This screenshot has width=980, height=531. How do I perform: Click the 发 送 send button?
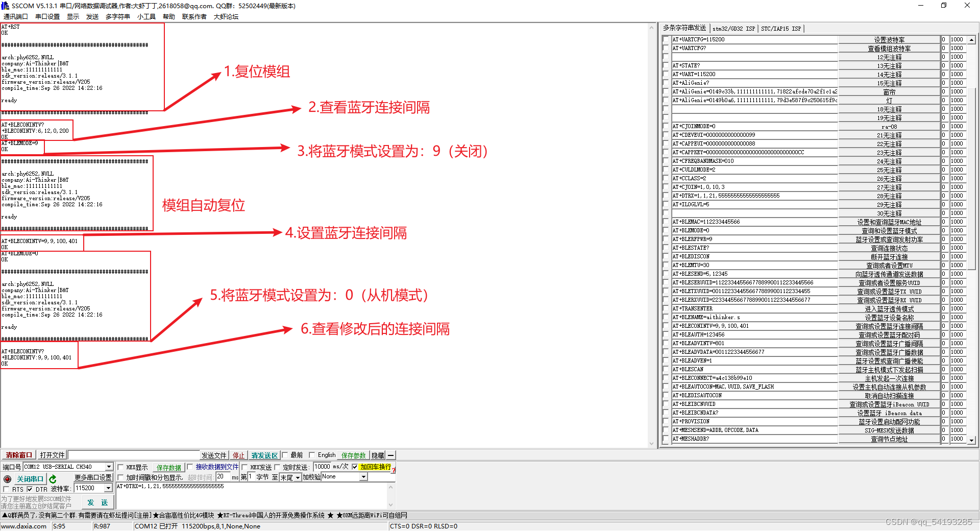click(97, 503)
